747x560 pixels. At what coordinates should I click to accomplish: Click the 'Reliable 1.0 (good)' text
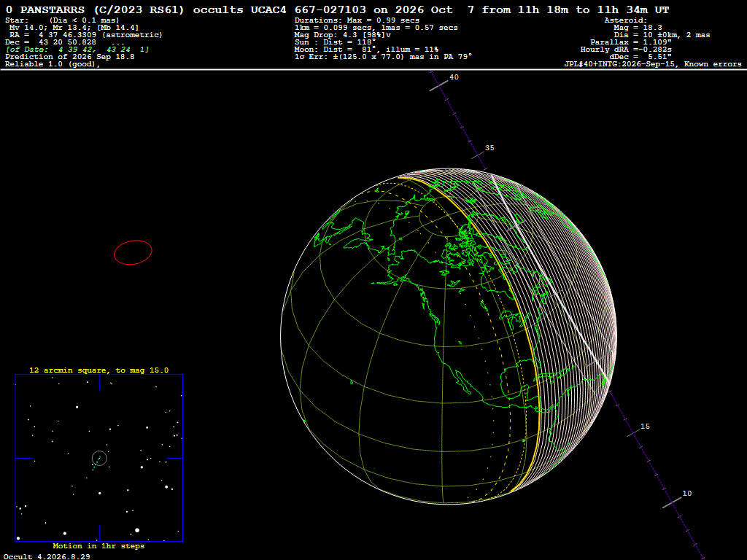pyautogui.click(x=53, y=64)
